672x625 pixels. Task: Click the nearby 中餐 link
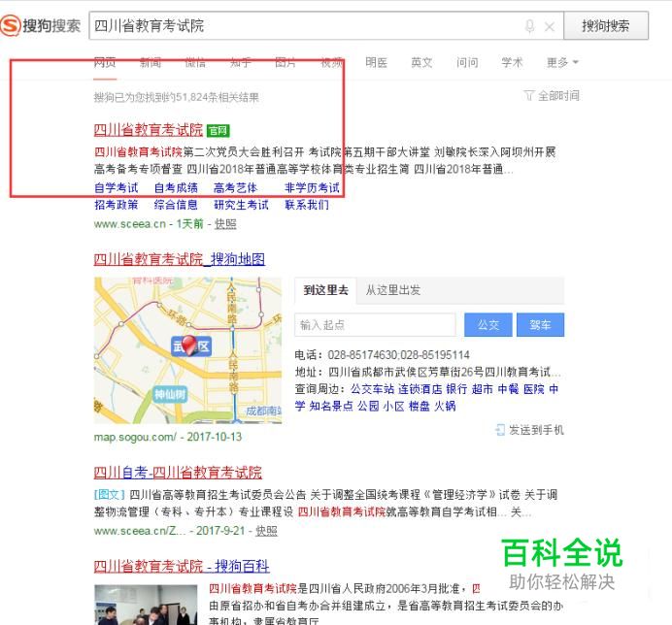coord(508,389)
